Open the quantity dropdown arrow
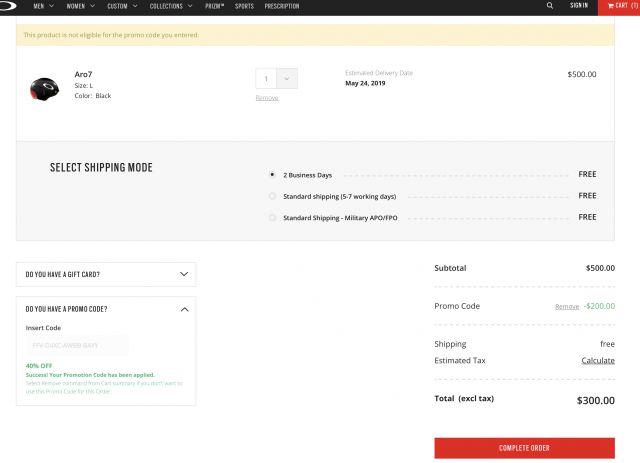This screenshot has height=463, width=640. 287,78
